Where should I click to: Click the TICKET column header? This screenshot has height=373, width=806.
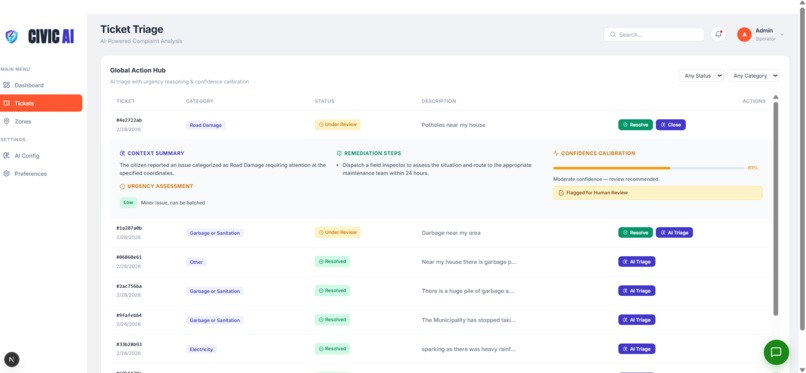pos(125,101)
